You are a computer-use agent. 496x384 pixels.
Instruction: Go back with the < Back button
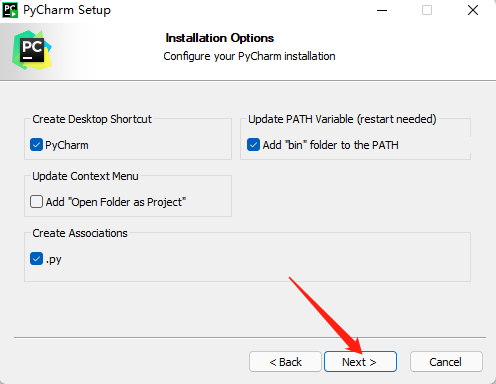pyautogui.click(x=285, y=362)
